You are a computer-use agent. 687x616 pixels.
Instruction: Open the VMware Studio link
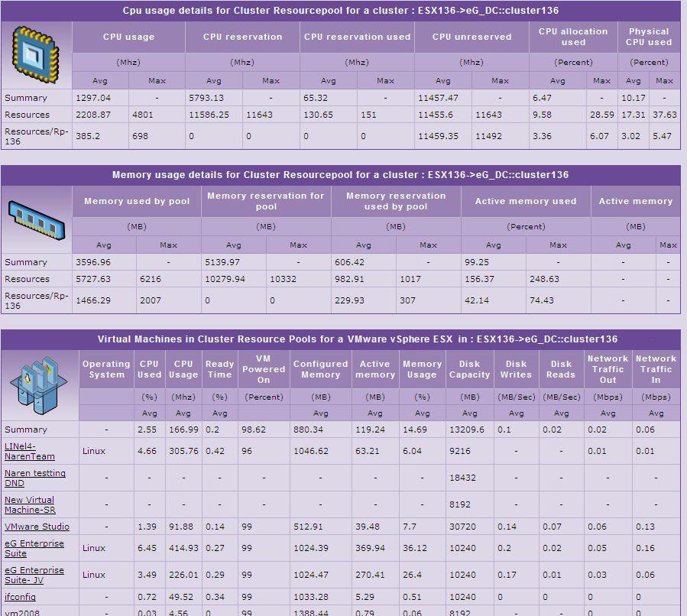(x=37, y=527)
